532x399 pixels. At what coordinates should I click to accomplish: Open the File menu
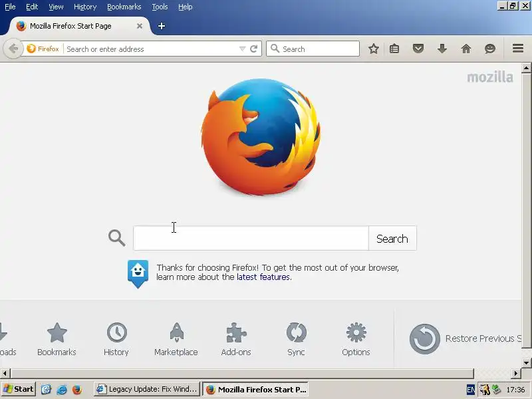10,7
